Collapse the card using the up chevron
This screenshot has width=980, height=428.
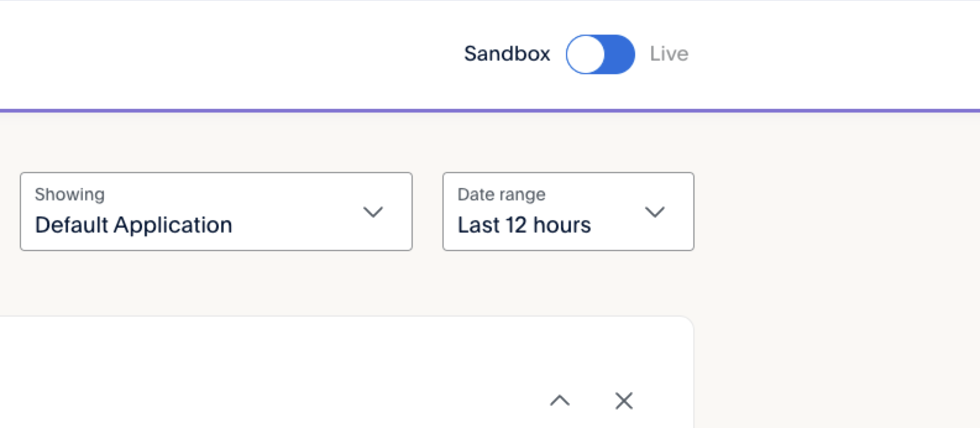pos(560,401)
